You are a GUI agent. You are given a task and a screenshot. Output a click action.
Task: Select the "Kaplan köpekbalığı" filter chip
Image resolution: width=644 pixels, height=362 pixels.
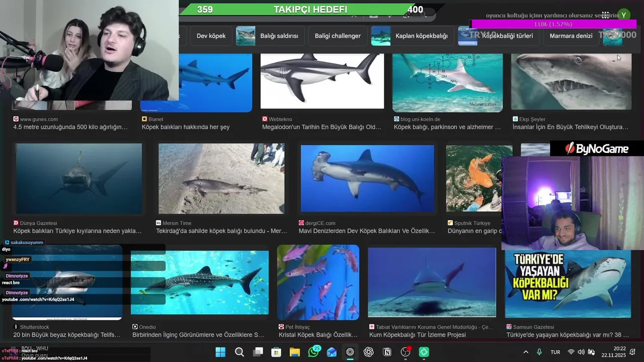[x=412, y=36]
